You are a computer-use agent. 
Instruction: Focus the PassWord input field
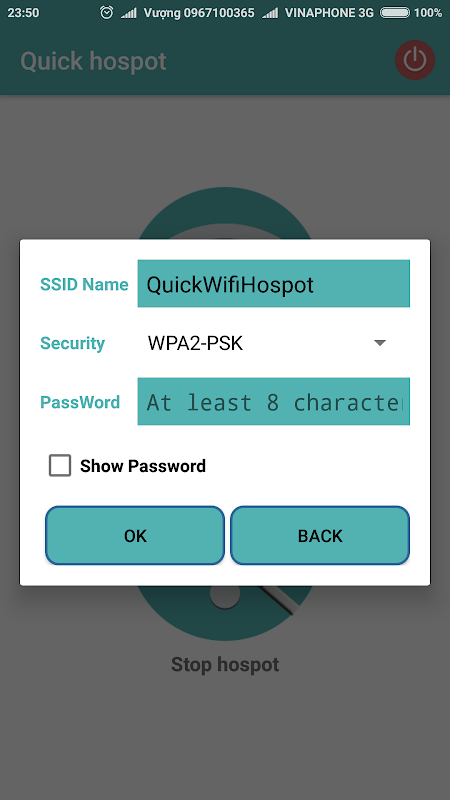273,402
